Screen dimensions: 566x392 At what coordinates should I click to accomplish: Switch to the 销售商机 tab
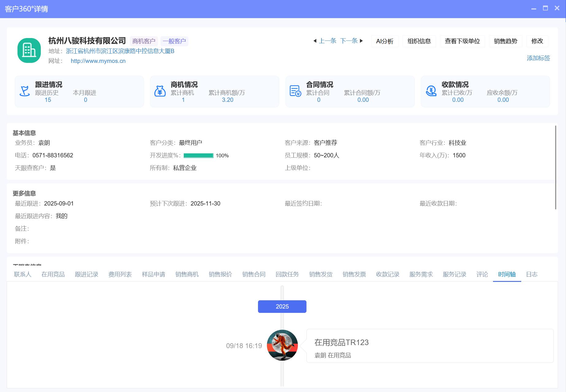[x=187, y=274]
